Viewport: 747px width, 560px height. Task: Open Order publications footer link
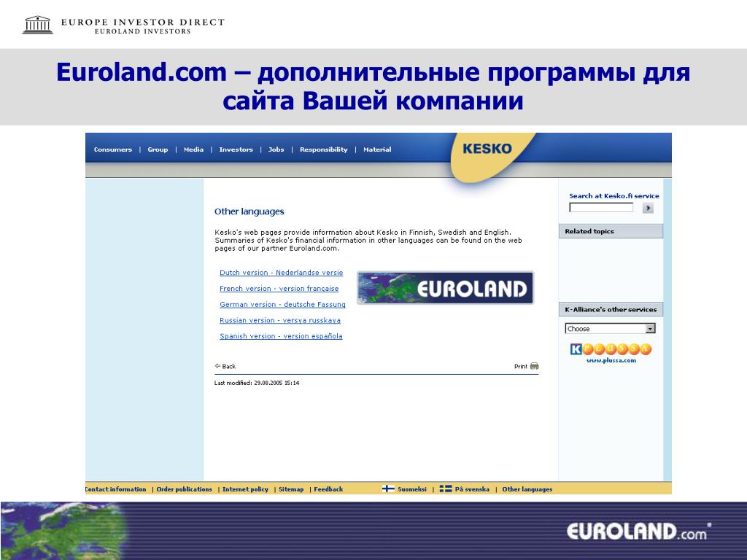184,489
